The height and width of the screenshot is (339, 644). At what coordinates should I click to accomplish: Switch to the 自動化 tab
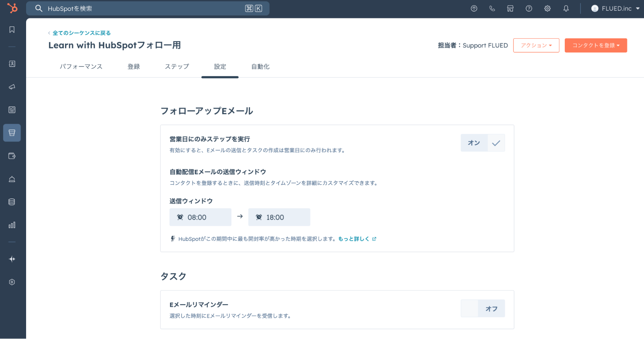(x=260, y=67)
